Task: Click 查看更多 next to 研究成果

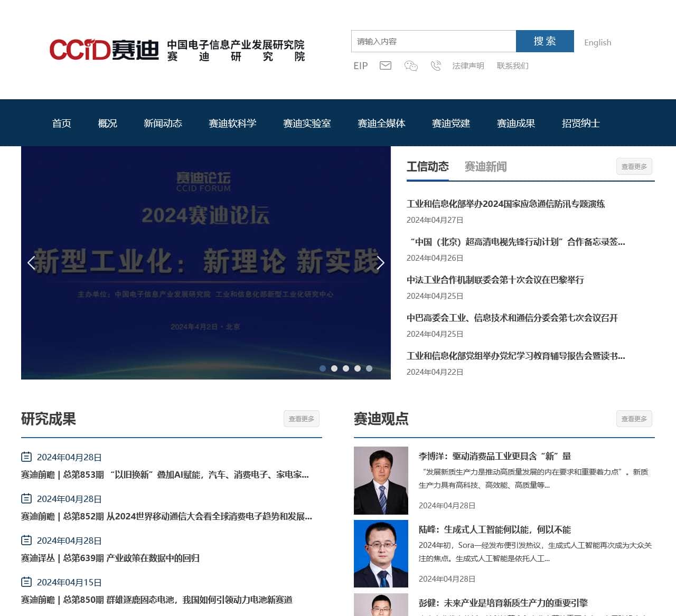Action: pyautogui.click(x=302, y=419)
